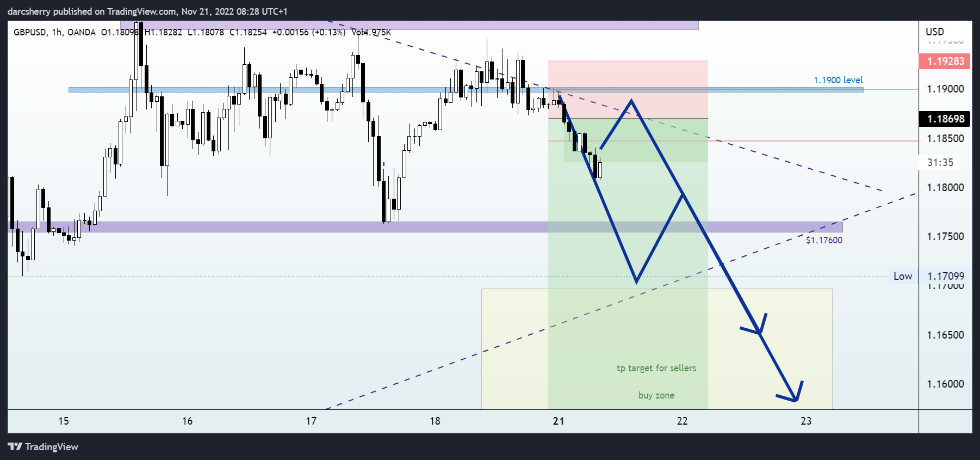Click the TradingView logo icon

click(x=15, y=446)
